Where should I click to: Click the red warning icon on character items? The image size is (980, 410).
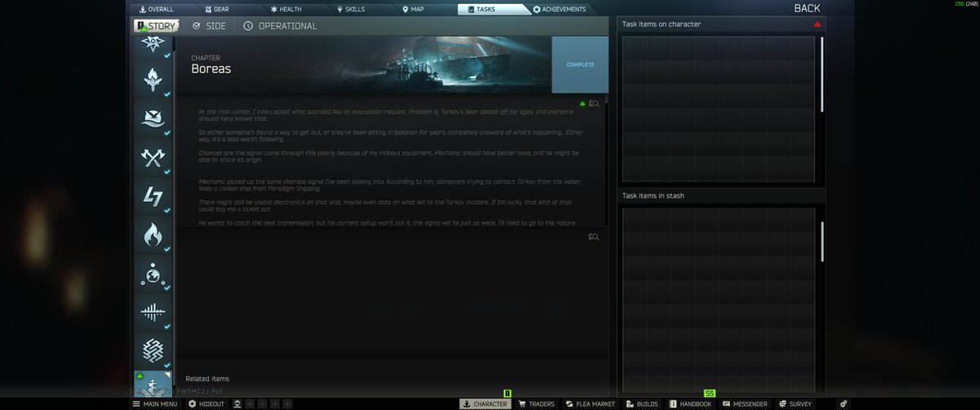pos(817,25)
